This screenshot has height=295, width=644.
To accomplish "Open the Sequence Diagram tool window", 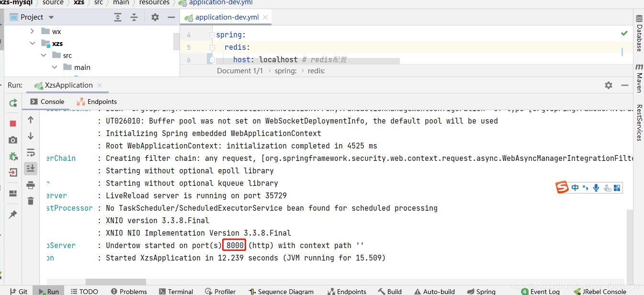I will (x=281, y=291).
